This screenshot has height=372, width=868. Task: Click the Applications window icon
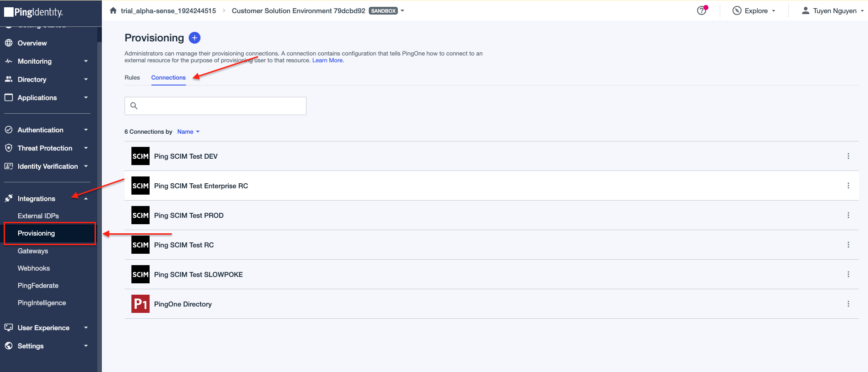coord(9,97)
